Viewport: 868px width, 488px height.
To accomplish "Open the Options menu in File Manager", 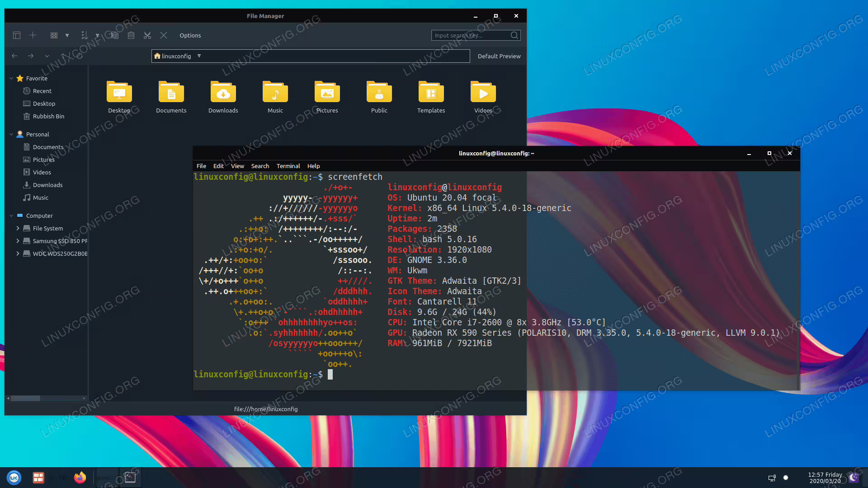I will pos(190,35).
